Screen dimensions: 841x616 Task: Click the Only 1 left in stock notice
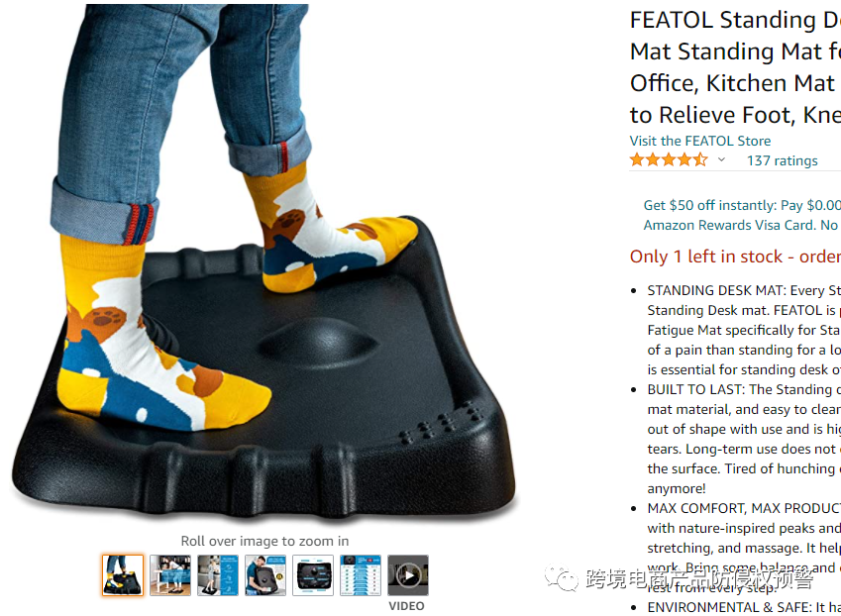point(735,257)
